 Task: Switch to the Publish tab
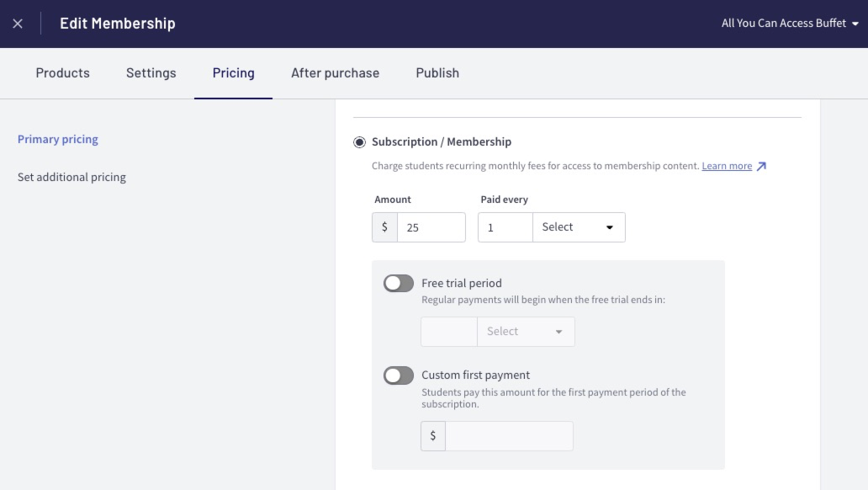(x=437, y=72)
